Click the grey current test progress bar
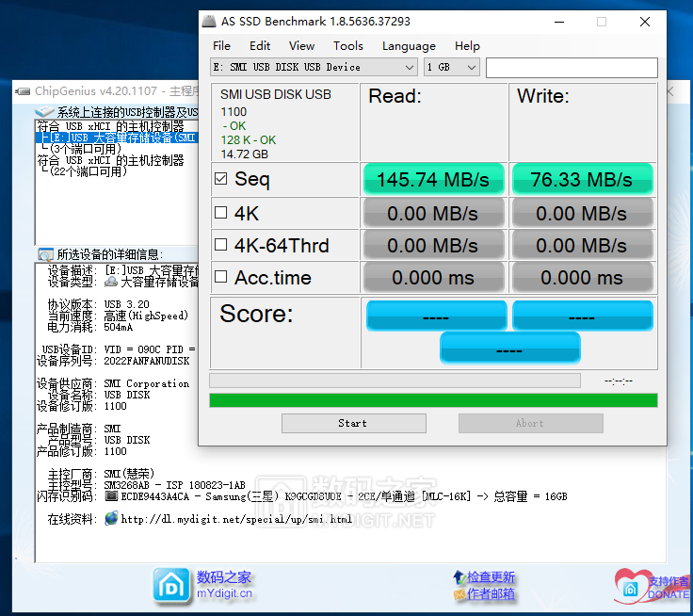Screen dimensions: 693x616 tap(395, 381)
